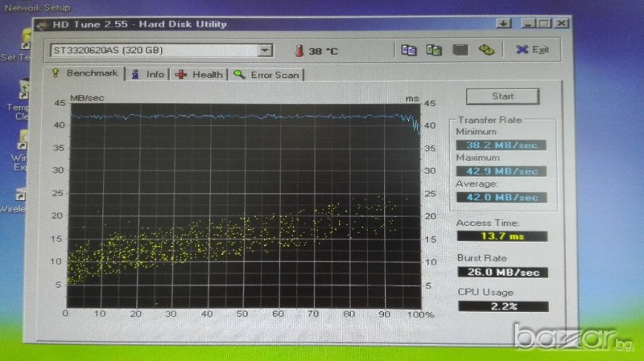Click the Burst Rate value box
This screenshot has width=644, height=361.
pos(502,273)
